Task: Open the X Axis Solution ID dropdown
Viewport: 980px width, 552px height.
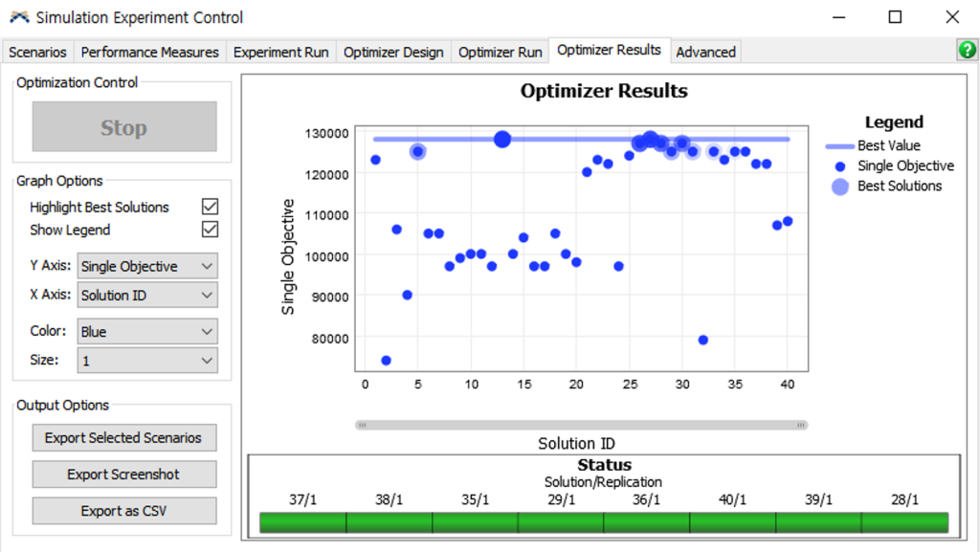Action: 147,296
